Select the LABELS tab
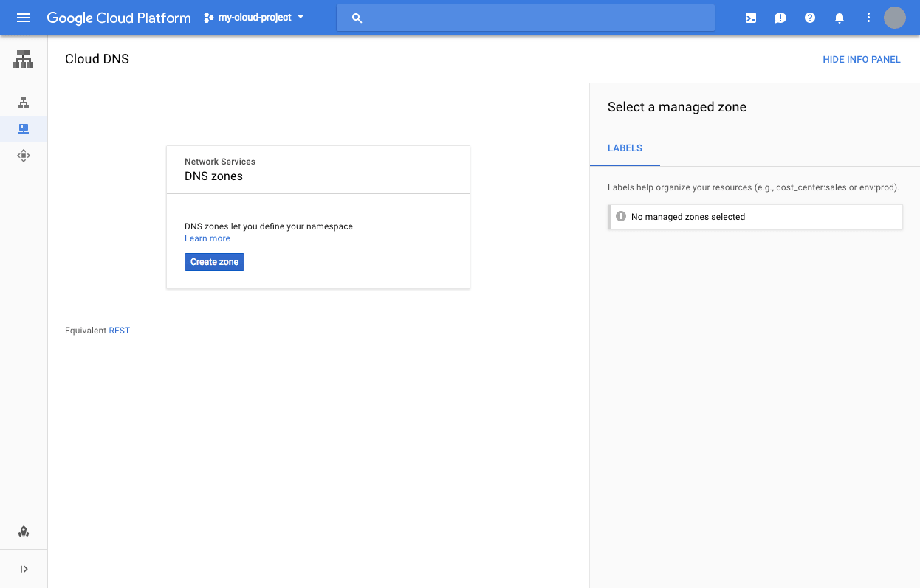 [625, 148]
